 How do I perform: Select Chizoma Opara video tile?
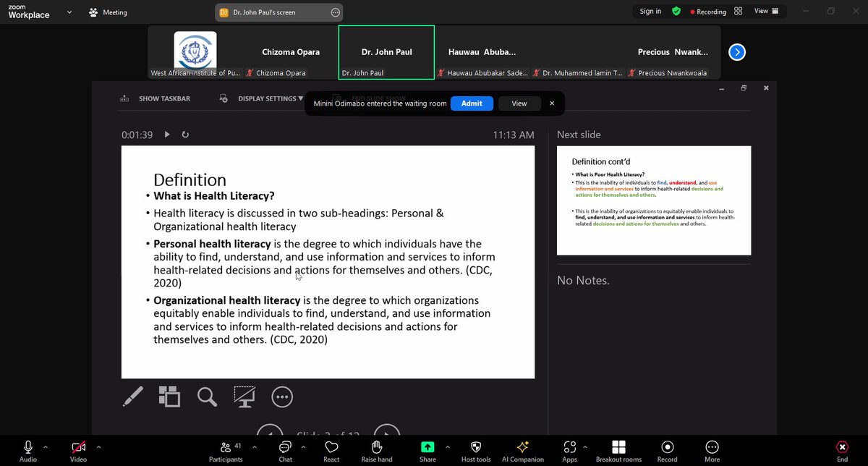point(291,52)
